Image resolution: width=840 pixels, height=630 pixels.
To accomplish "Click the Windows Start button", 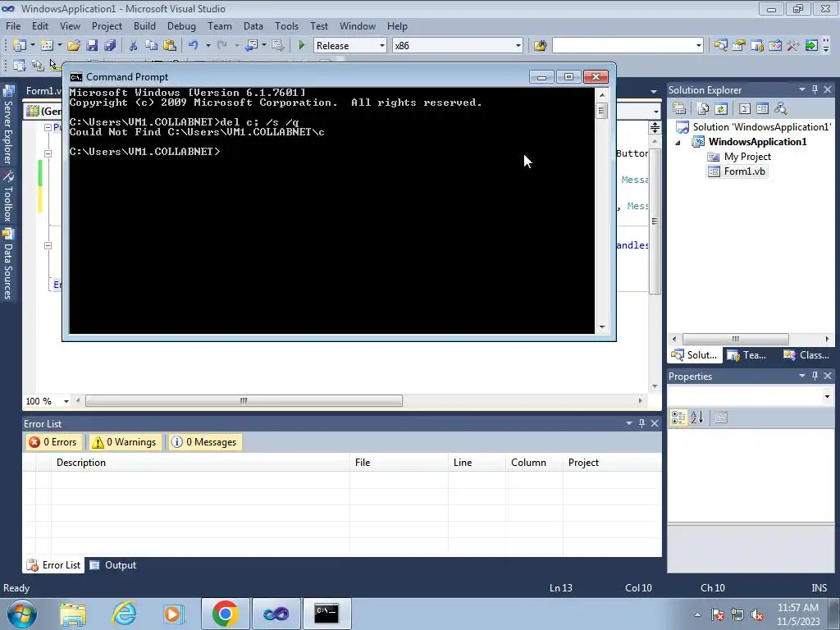I will tap(22, 614).
